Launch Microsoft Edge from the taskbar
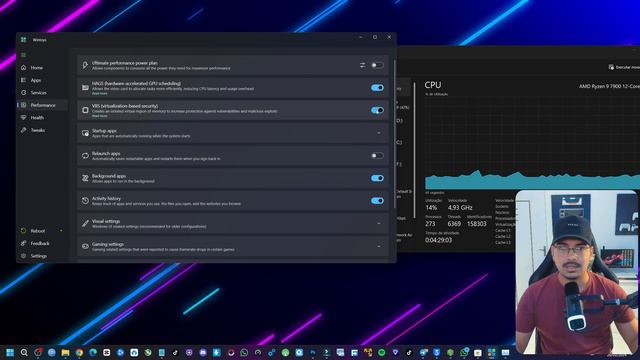 point(93,352)
